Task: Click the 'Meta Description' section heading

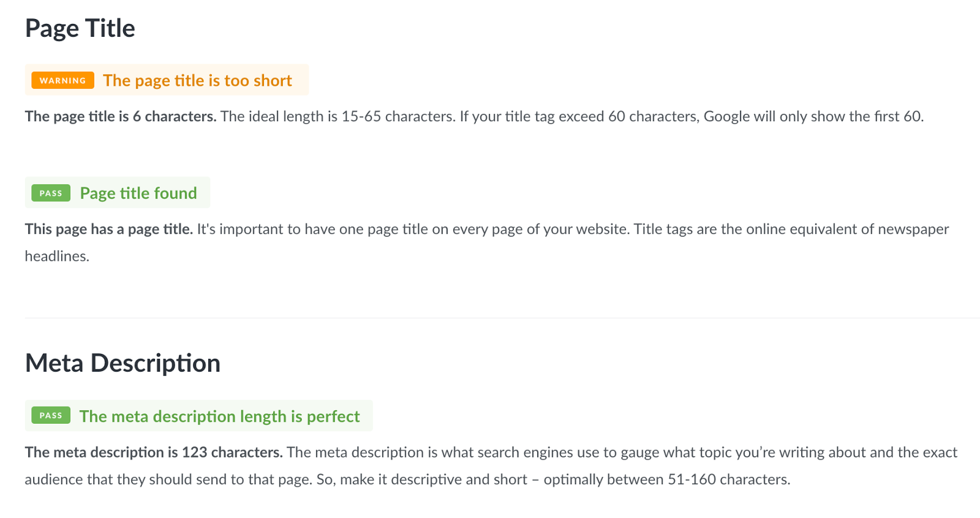Action: coord(123,363)
